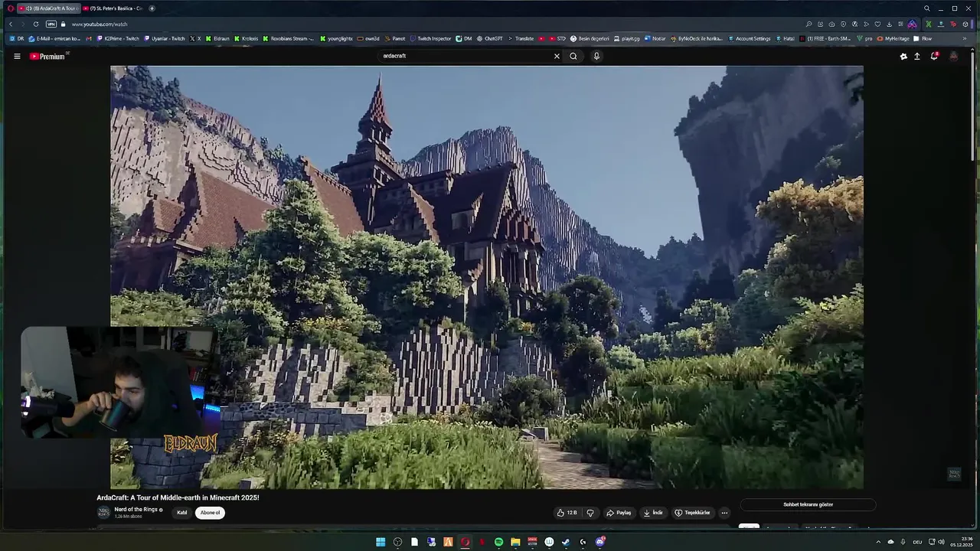Open the ChatGPT bookmark

pos(489,38)
